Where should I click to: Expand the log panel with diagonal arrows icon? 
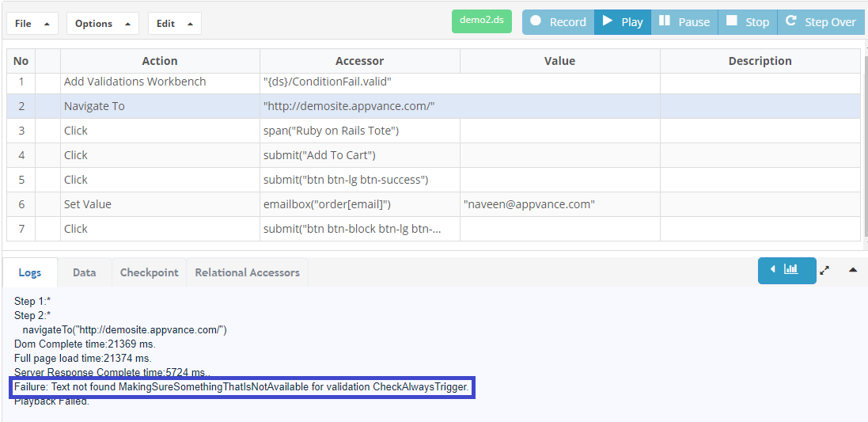coord(824,270)
